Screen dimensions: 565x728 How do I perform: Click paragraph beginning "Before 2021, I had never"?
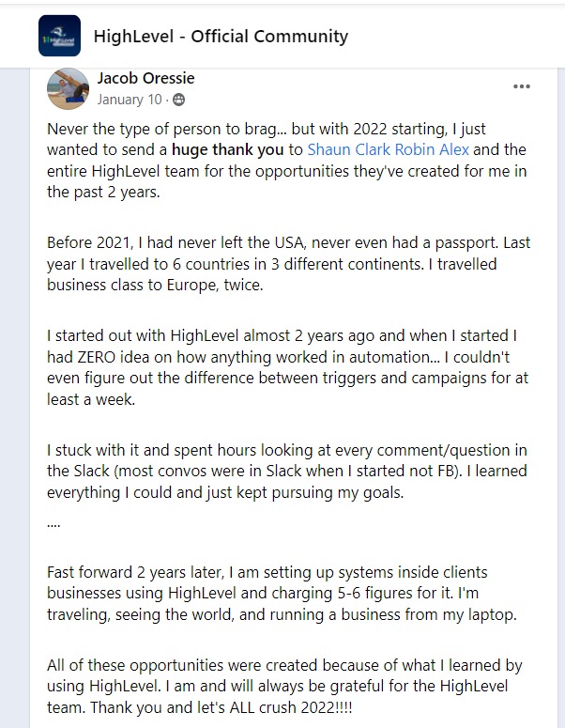(x=288, y=264)
